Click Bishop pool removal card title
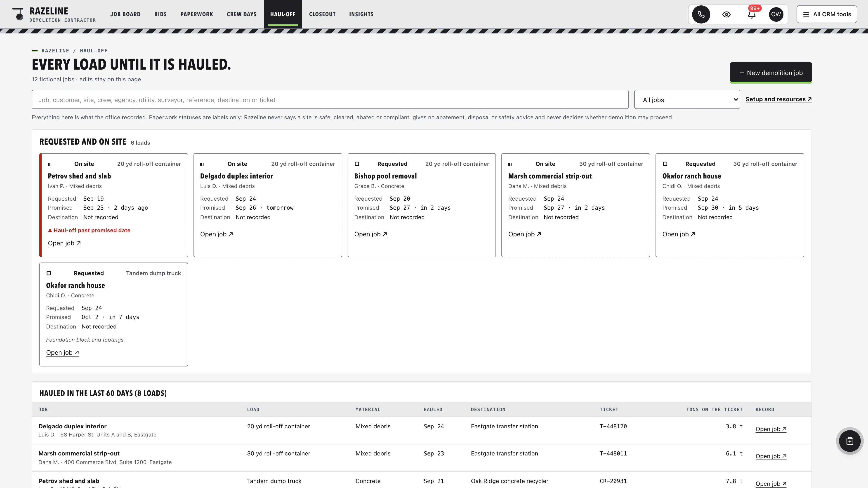Image resolution: width=868 pixels, height=488 pixels. (x=385, y=176)
